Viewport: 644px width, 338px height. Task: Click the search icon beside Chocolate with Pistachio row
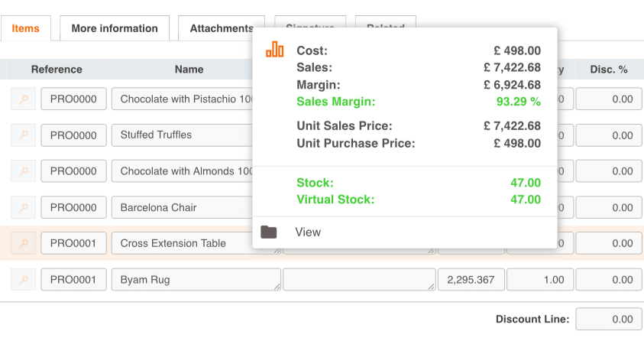click(x=23, y=99)
